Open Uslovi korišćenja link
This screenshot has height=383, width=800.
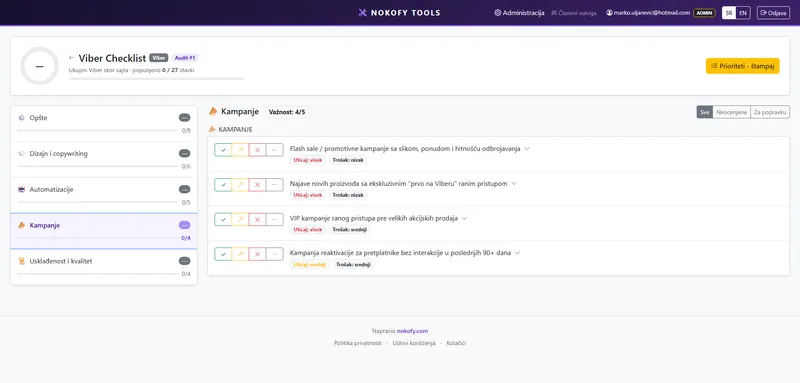tap(414, 343)
